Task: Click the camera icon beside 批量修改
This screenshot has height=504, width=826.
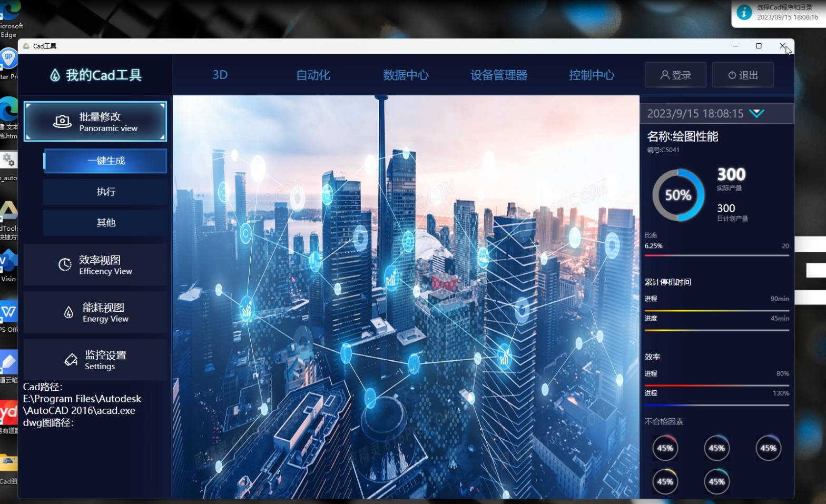Action: (x=62, y=122)
